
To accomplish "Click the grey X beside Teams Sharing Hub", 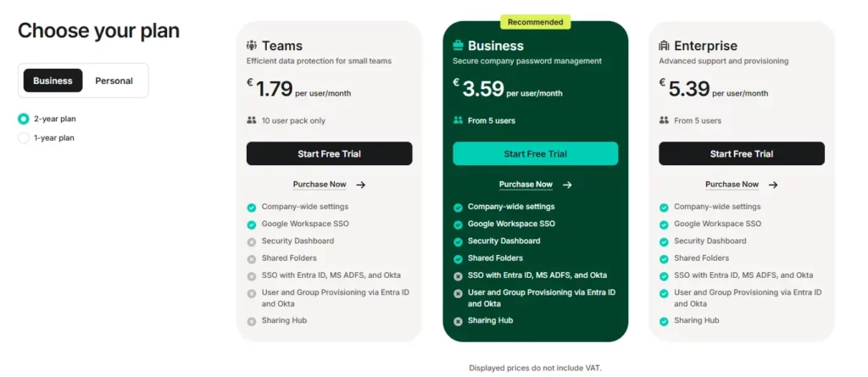I will click(252, 321).
